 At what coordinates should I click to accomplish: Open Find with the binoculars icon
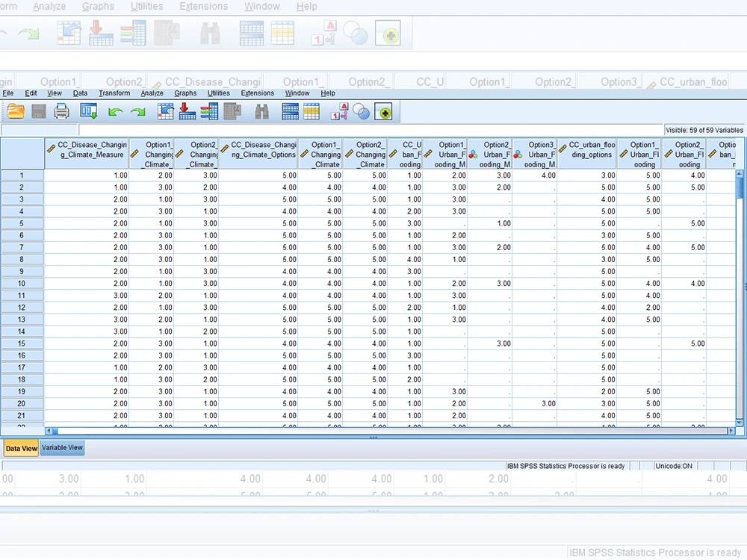[261, 112]
